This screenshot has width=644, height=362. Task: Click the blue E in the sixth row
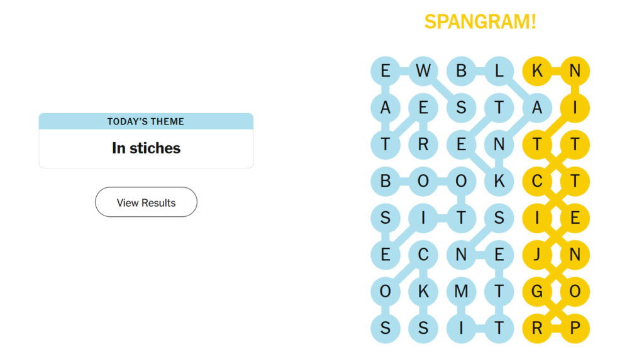click(386, 255)
